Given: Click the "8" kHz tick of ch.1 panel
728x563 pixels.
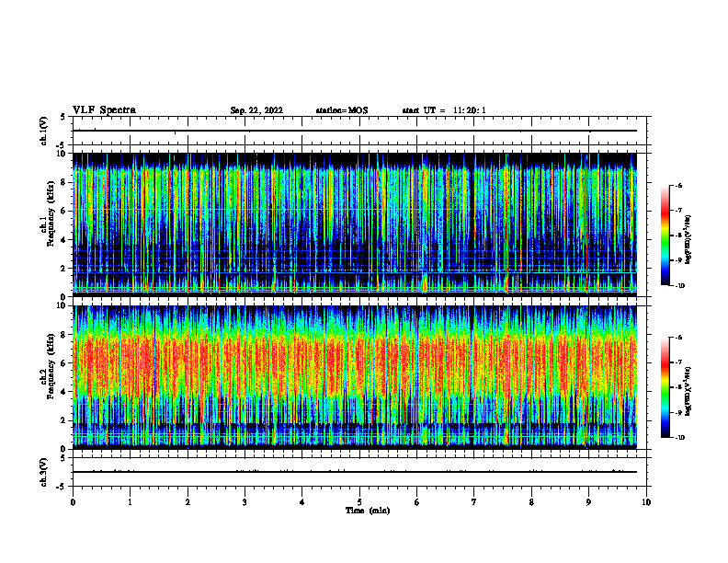Looking at the screenshot, I should click(63, 182).
